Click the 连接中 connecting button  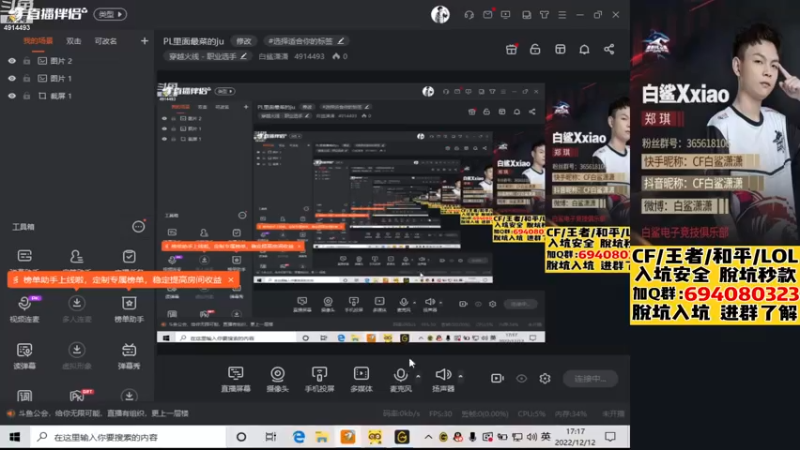[x=590, y=379]
